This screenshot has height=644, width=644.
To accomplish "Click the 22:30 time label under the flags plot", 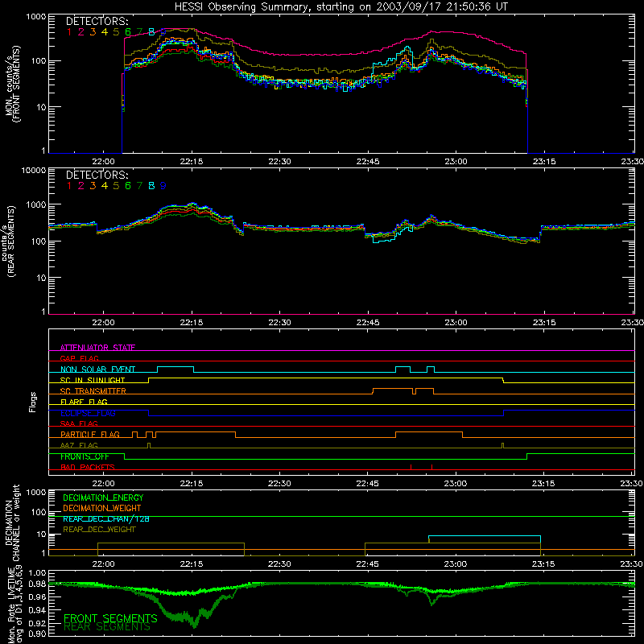I will point(279,484).
